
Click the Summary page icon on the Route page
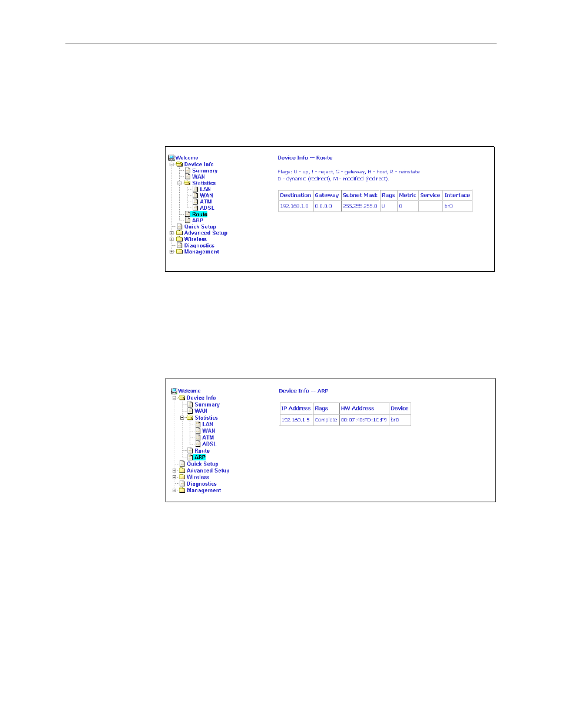coord(188,170)
